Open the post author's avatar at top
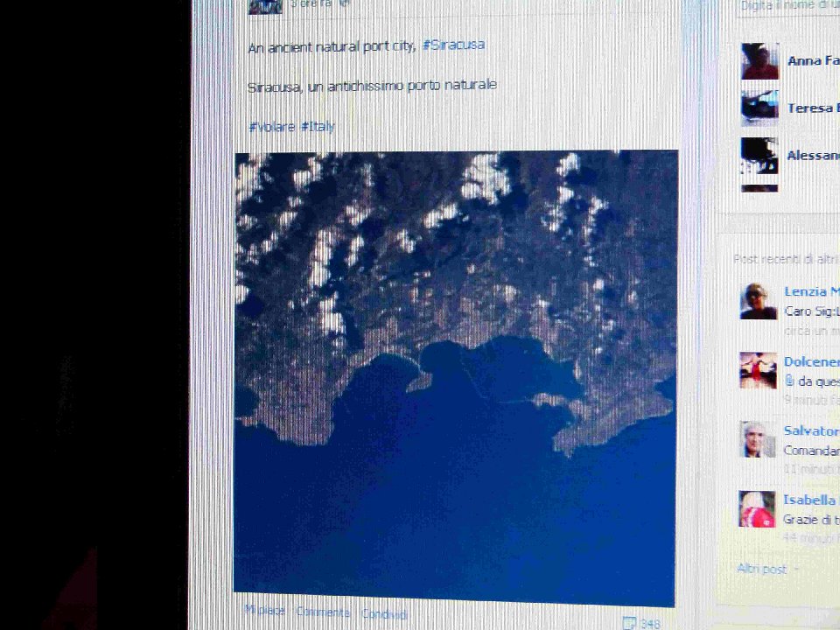Screen dimensions: 840x630 coord(265,6)
